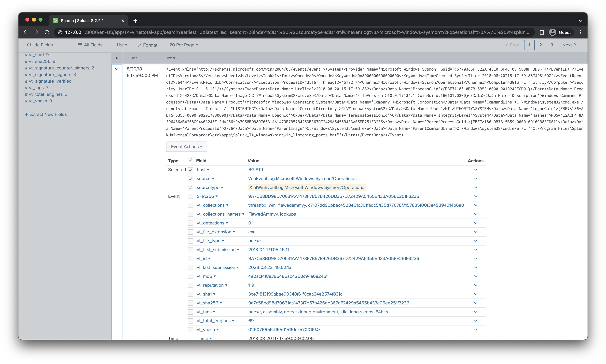Enable the vt_md5 field checkbox
606x364 pixels.
coord(191,276)
